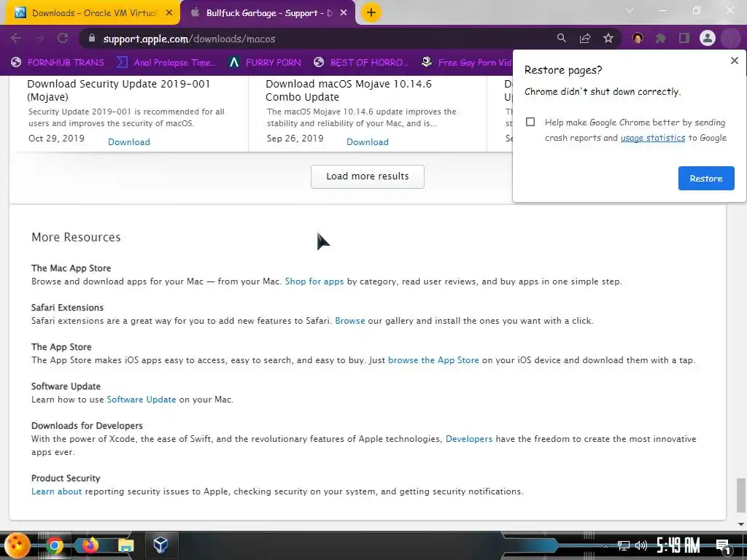Image resolution: width=747 pixels, height=560 pixels.
Task: Open the Browse Safari extensions link
Action: point(349,321)
